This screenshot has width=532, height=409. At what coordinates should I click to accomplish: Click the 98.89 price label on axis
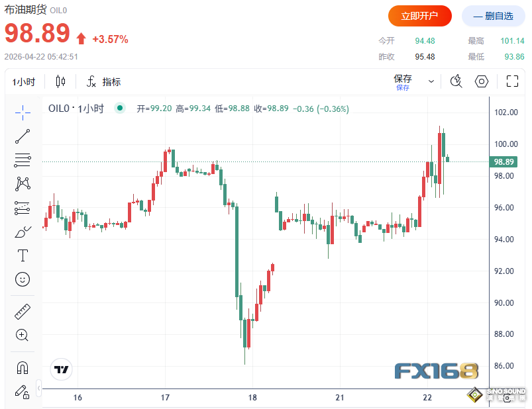504,162
